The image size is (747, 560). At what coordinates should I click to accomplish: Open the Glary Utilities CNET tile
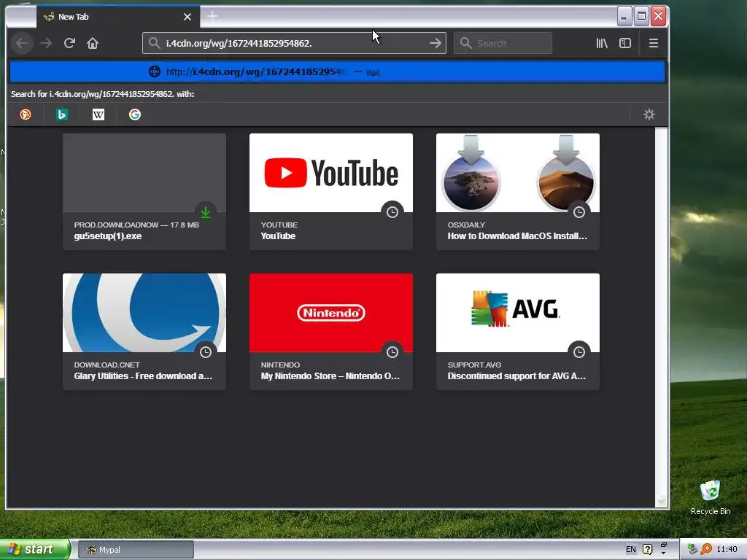144,332
